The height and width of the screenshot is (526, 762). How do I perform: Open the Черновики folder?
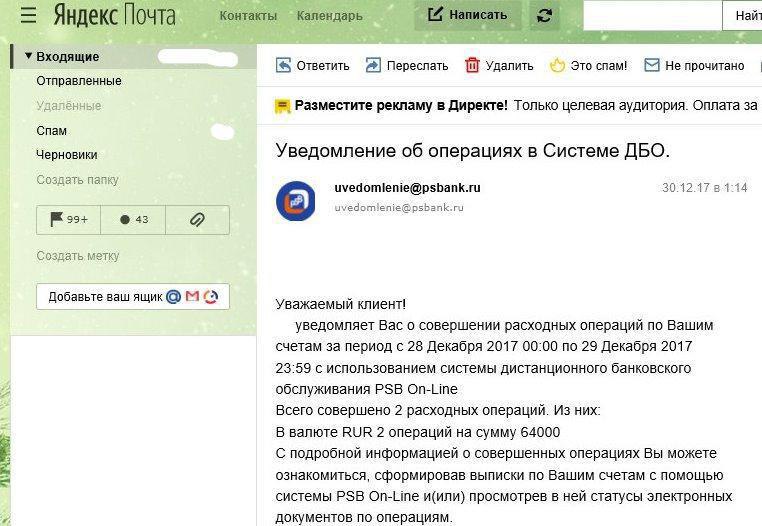[67, 155]
